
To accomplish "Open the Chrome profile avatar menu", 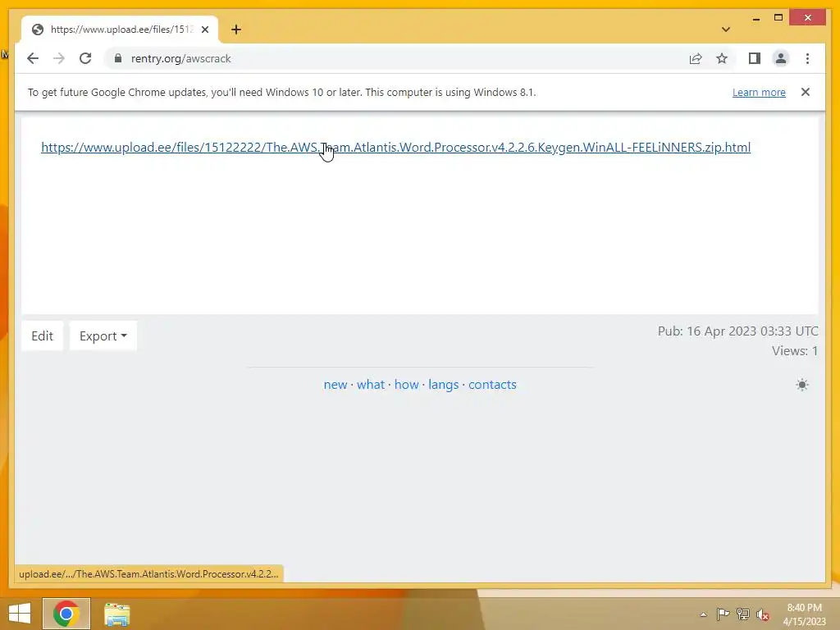I will click(781, 58).
